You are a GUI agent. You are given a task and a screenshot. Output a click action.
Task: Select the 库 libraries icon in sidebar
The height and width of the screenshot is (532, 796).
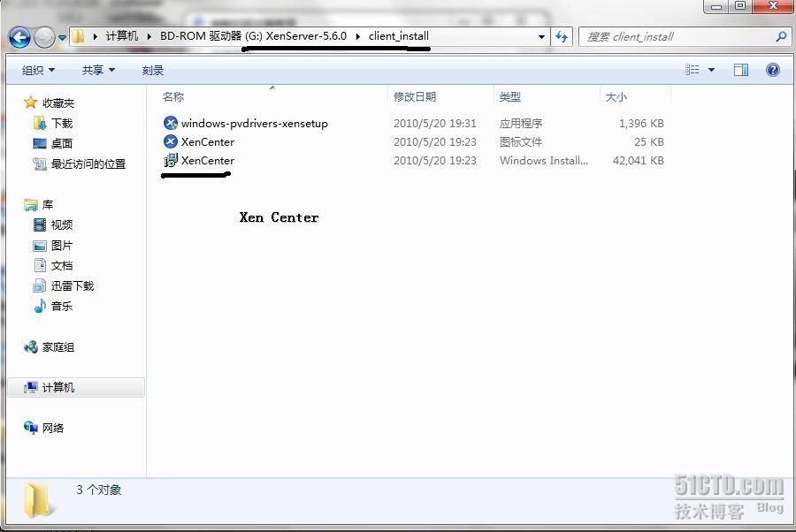[x=30, y=205]
